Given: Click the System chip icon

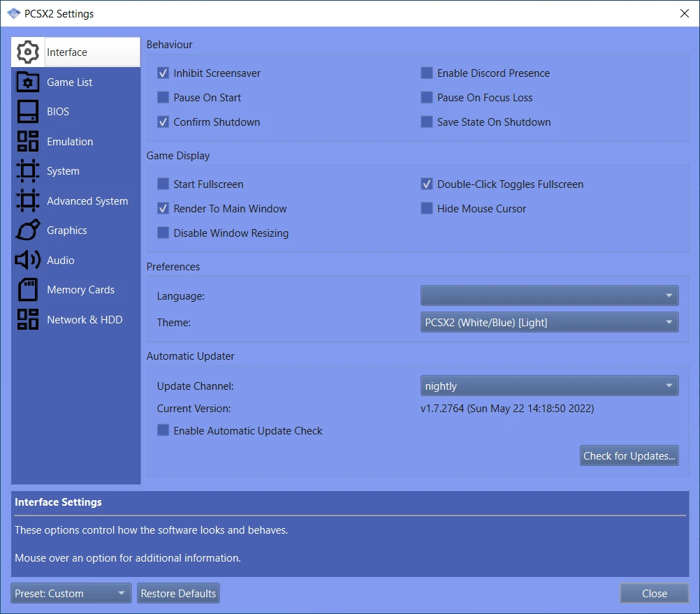Looking at the screenshot, I should click(28, 171).
